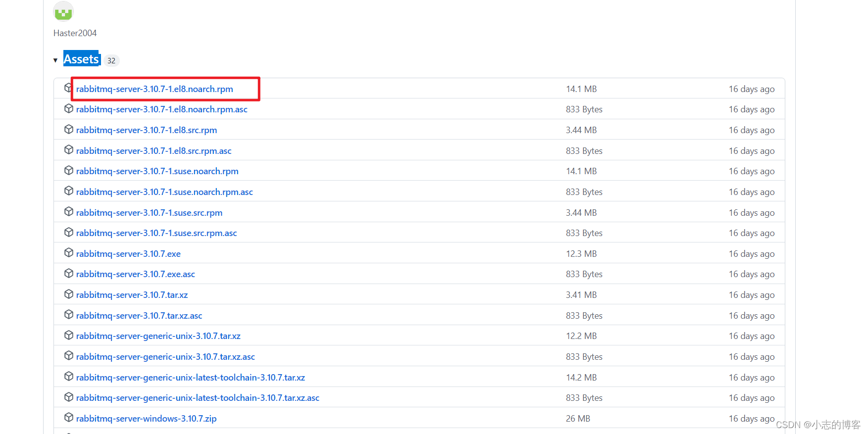Open the Haster2004 contributor profile link
Screen dimensions: 868x434
(75, 33)
